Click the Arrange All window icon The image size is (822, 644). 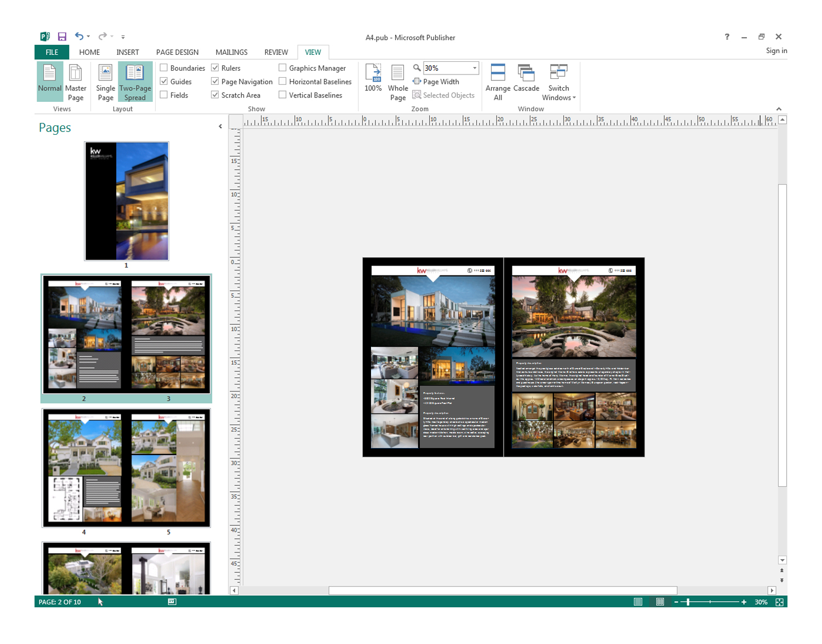[x=498, y=81]
